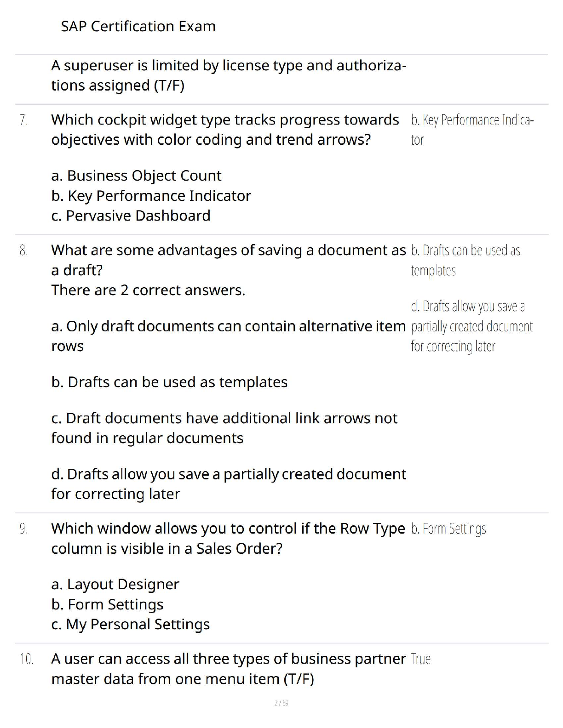Viewport: 563px width, 728px height.
Task: Click question number 7
Action: [23, 120]
